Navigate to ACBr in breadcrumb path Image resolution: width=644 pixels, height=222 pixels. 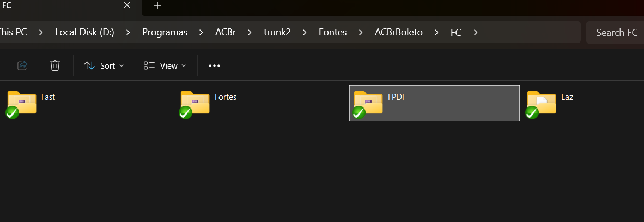(226, 33)
